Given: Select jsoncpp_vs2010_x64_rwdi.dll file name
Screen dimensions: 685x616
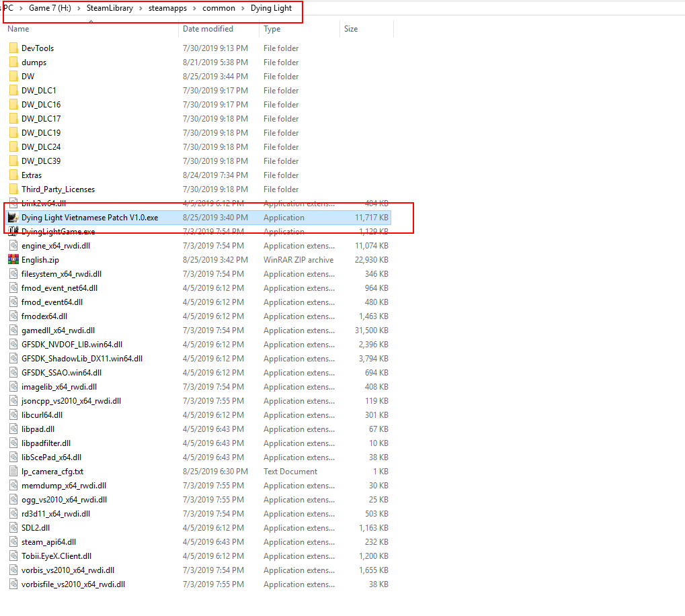Looking at the screenshot, I should point(71,401).
